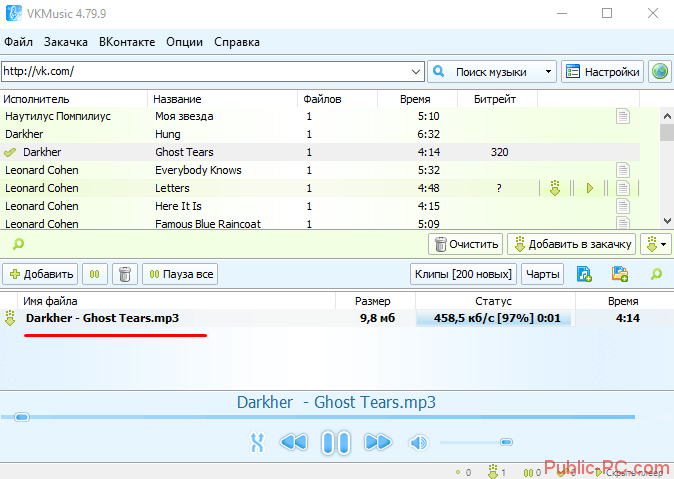Open the Файл menu
Viewport: 674px width, 479px height.
[x=18, y=42]
